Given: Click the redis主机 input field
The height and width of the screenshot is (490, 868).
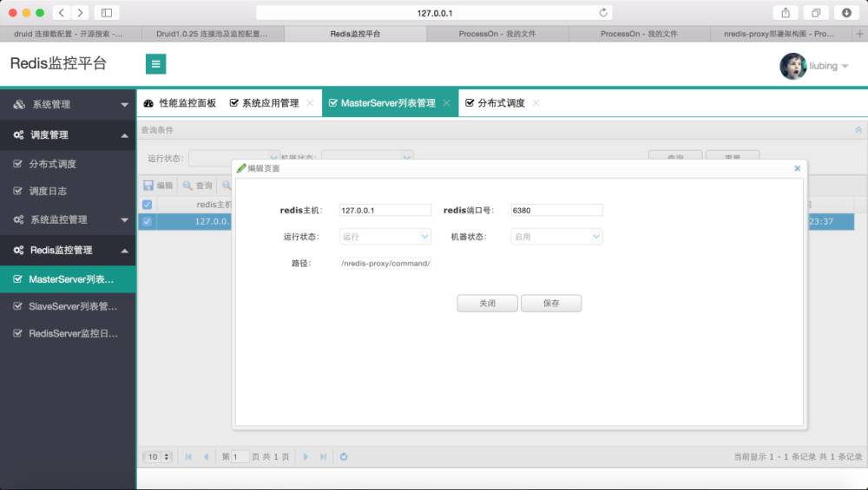Looking at the screenshot, I should 385,210.
